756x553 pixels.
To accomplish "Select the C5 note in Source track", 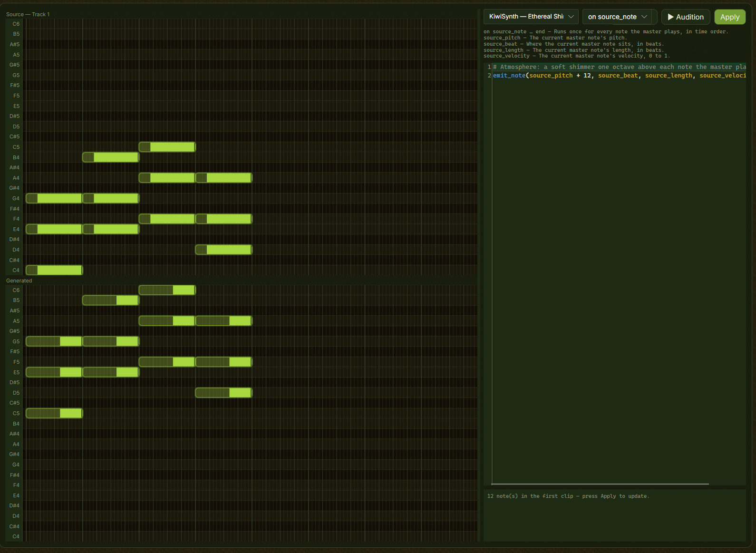I will click(167, 147).
